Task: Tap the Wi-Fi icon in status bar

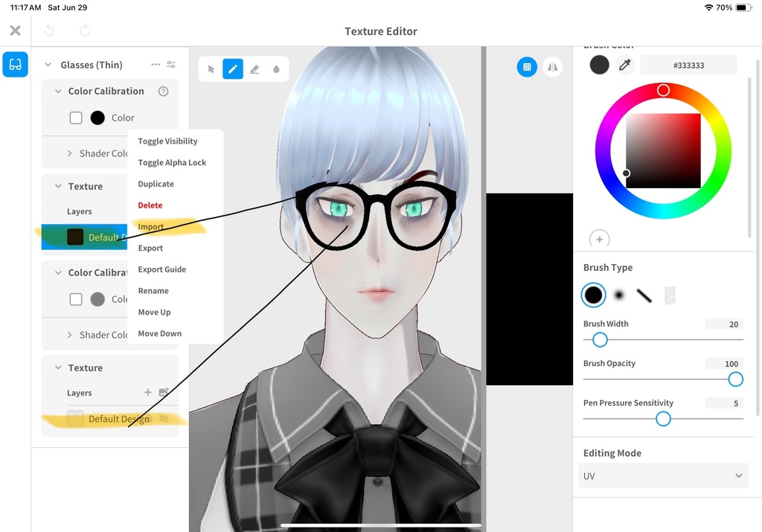Action: point(708,7)
